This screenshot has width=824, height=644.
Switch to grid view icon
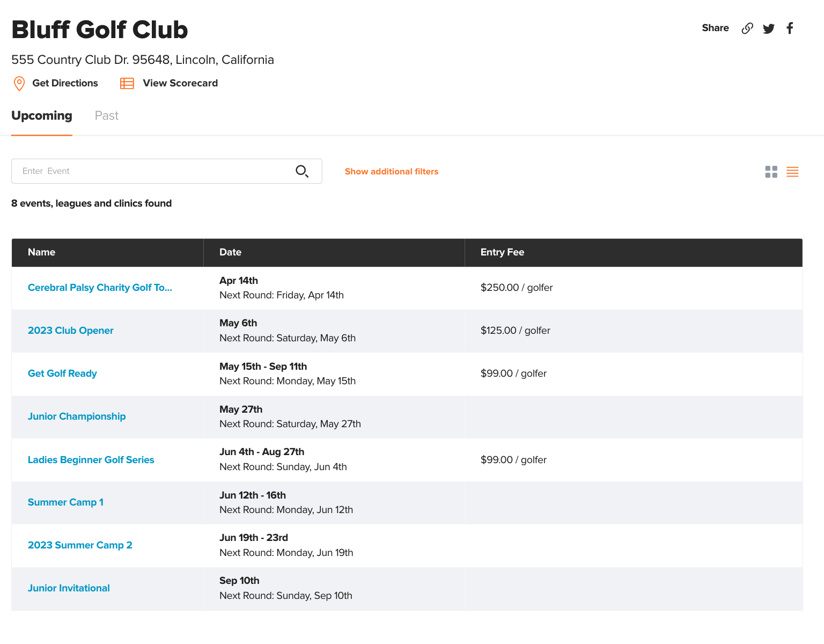click(771, 172)
